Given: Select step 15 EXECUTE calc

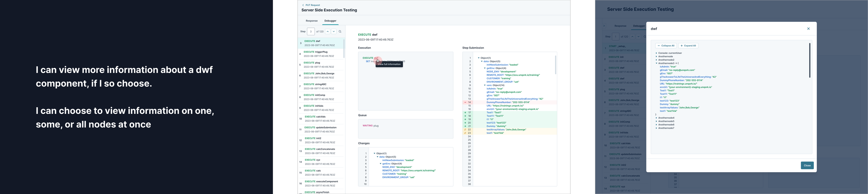Looking at the screenshot, I should click(321, 172).
